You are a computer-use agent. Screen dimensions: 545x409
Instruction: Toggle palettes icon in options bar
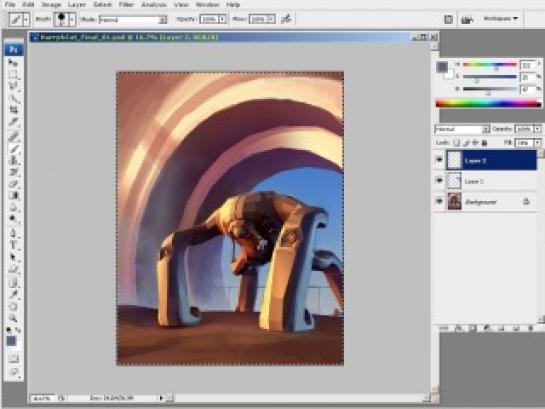point(448,19)
